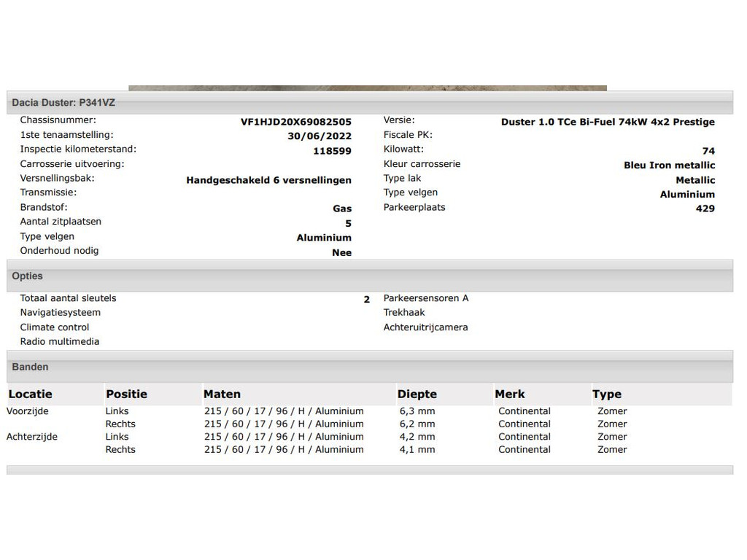Select tyre depth 6,3 mm

[417, 411]
